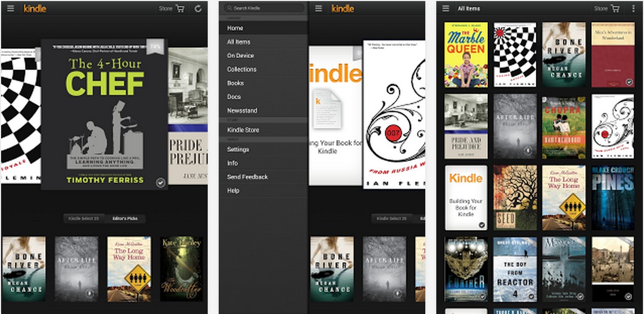Tap the downloaded checkmark on The 4-Hour Chef
Screen dimensions: 644x314
click(x=160, y=183)
